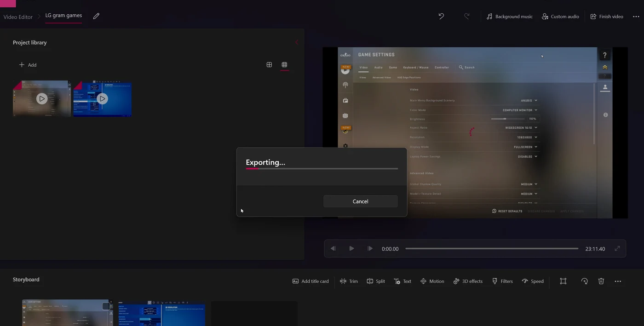Click the 23:11.40 duration
The height and width of the screenshot is (326, 644).
595,249
